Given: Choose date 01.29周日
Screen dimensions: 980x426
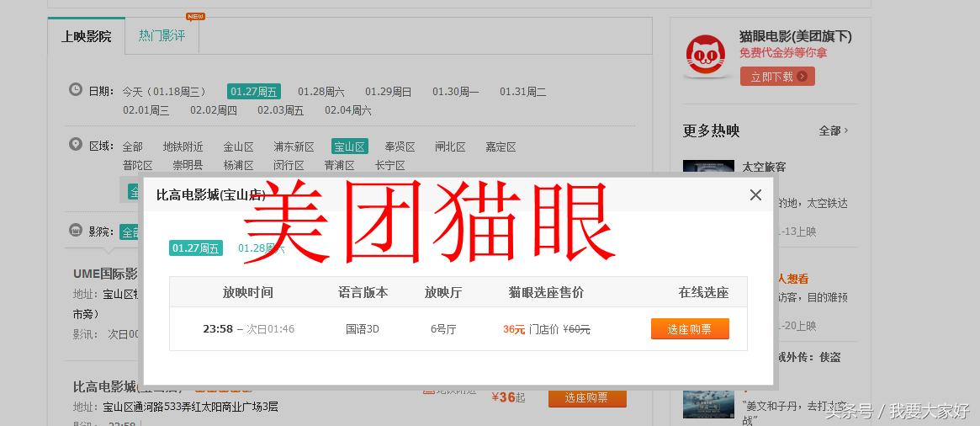Looking at the screenshot, I should (388, 92).
